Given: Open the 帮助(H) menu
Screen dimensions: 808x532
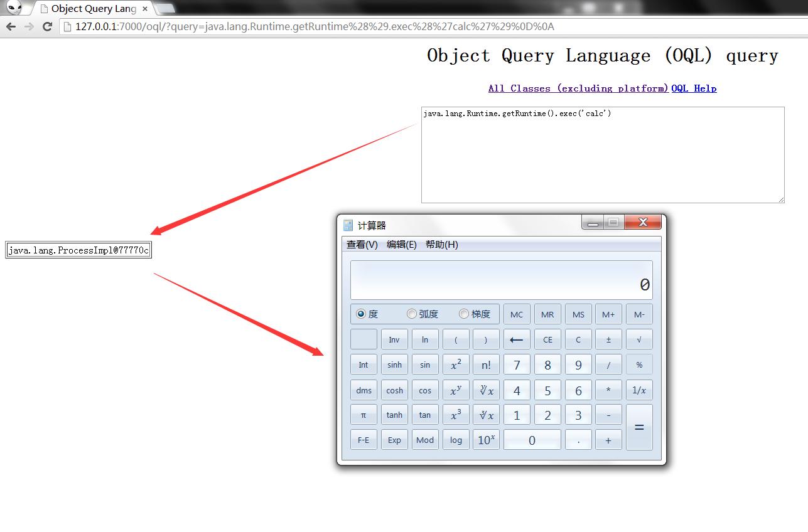Looking at the screenshot, I should pyautogui.click(x=441, y=245).
